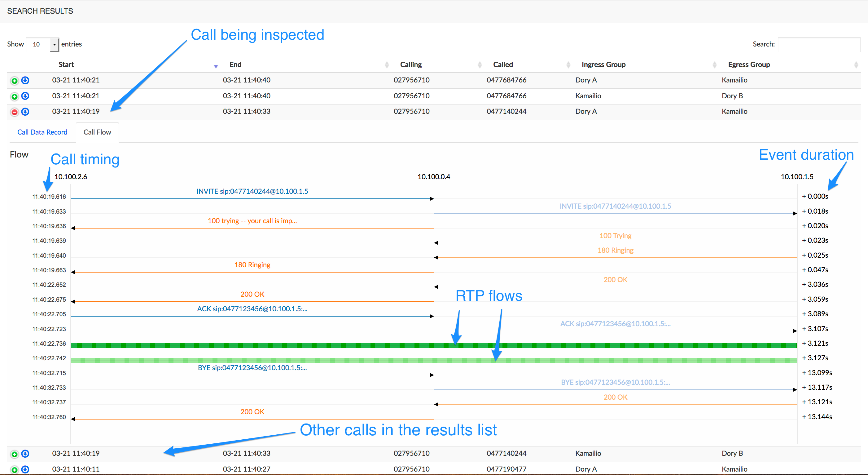
Task: Switch to the Call Data Record tab
Action: (x=42, y=132)
